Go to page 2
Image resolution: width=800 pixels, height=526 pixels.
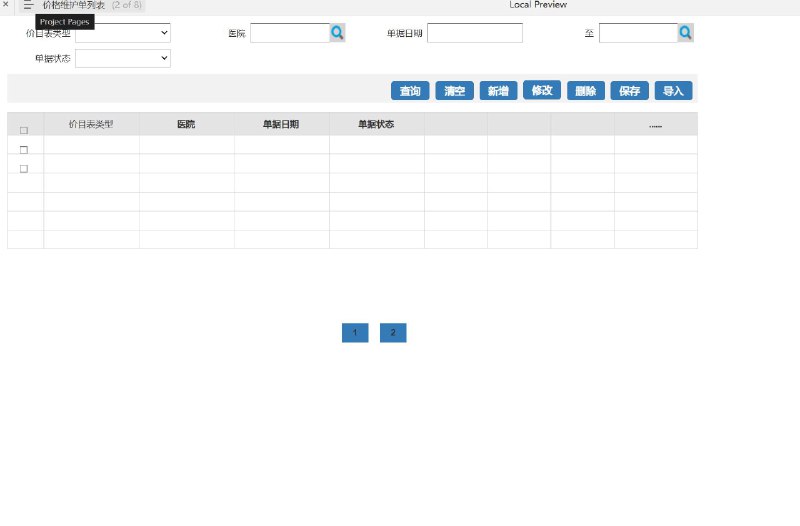[x=393, y=333]
